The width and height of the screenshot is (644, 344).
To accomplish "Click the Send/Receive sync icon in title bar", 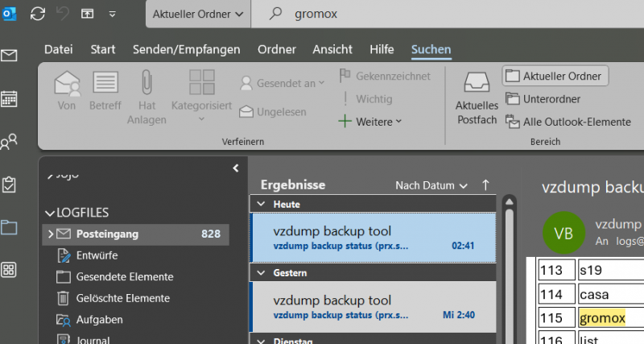I will (x=38, y=14).
